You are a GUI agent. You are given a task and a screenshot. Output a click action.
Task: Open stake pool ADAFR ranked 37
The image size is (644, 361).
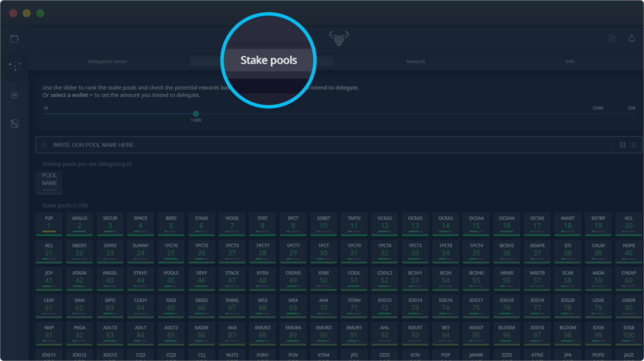pos(537,252)
